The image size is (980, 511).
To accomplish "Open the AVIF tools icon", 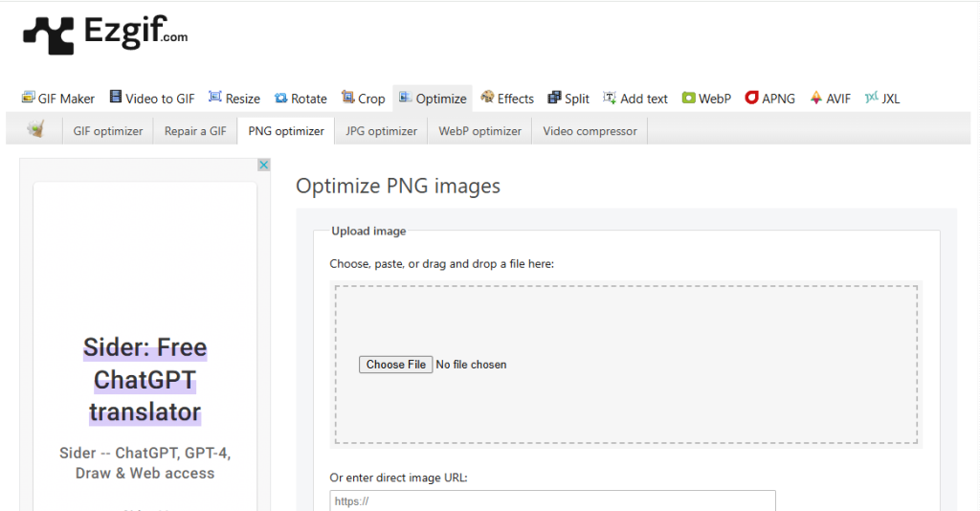I will (816, 98).
